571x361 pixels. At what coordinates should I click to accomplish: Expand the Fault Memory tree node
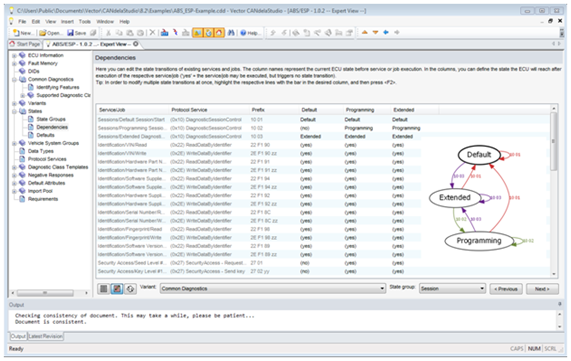click(14, 63)
